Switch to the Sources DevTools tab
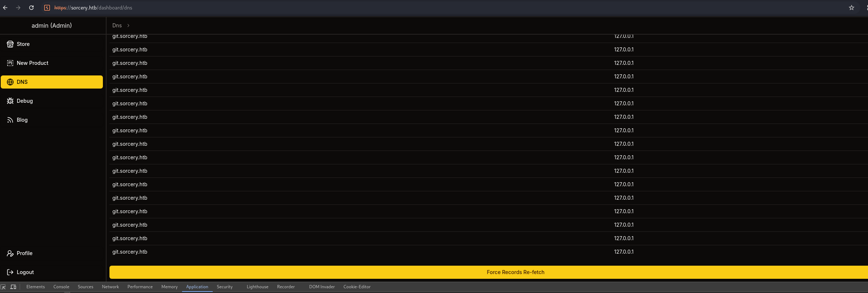 point(85,287)
